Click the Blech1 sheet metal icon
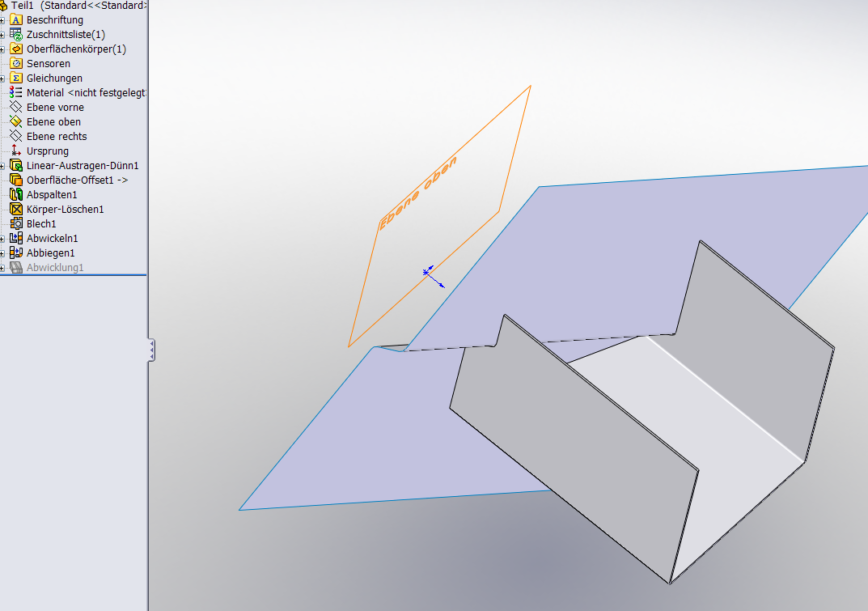Screen dimensions: 868x611 (16, 224)
